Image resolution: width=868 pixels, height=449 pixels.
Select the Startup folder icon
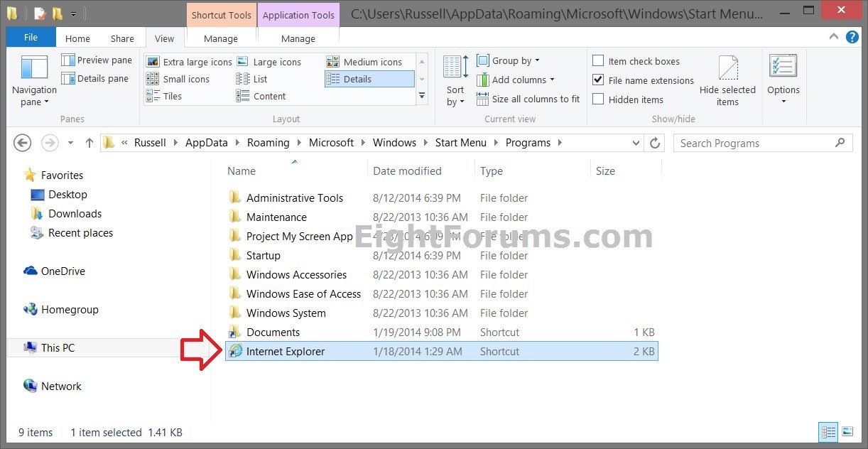(235, 256)
